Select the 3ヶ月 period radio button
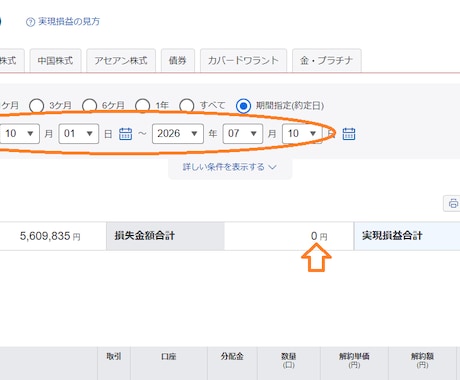 click(x=37, y=106)
